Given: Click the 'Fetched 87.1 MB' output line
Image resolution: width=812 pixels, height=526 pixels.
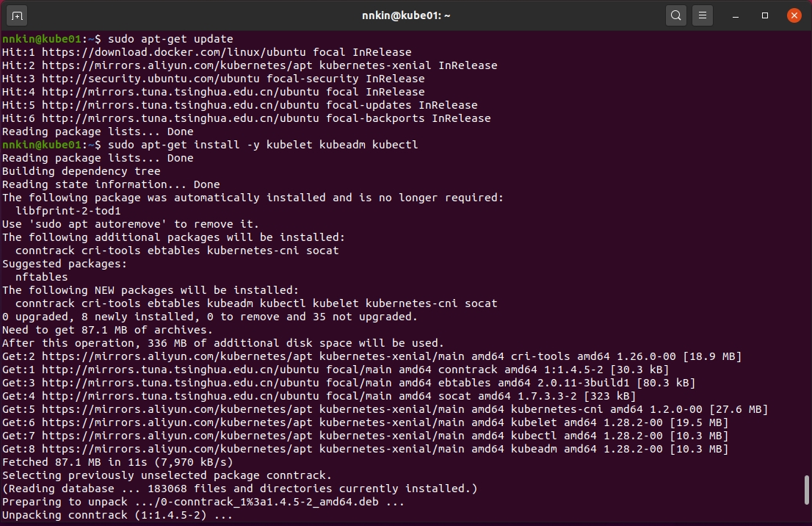Looking at the screenshot, I should [x=117, y=462].
